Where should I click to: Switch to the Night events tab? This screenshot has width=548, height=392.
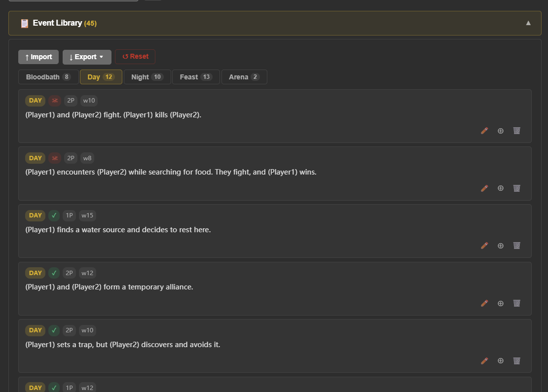click(x=147, y=77)
